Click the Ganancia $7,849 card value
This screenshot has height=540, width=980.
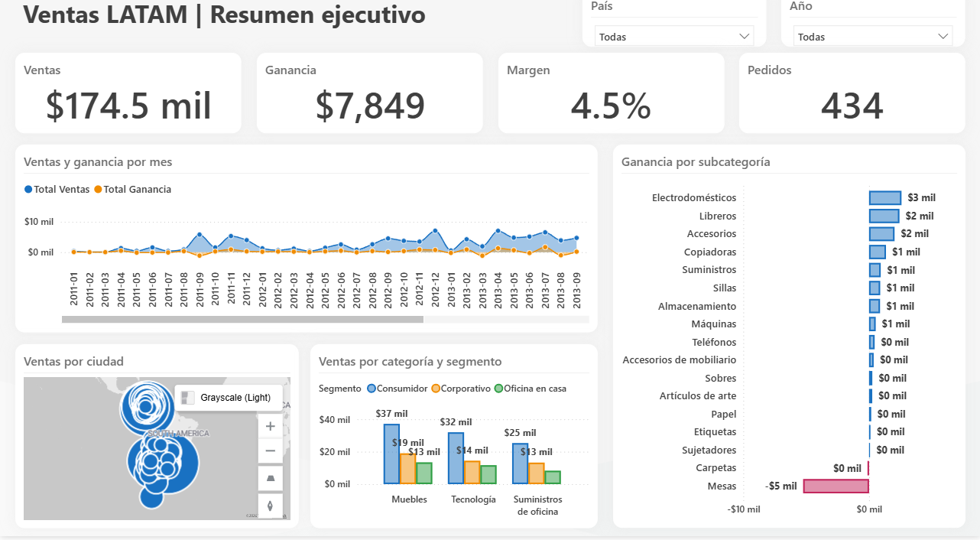coord(370,106)
